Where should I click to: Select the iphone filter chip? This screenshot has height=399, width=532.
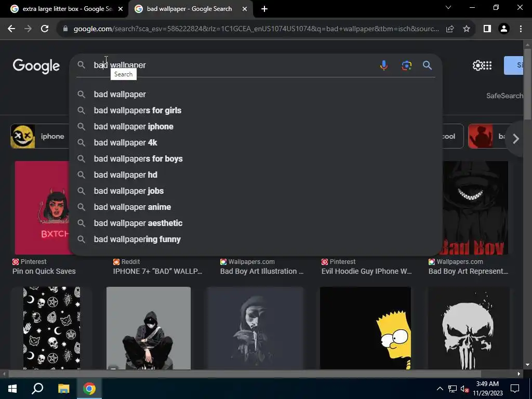[40, 137]
